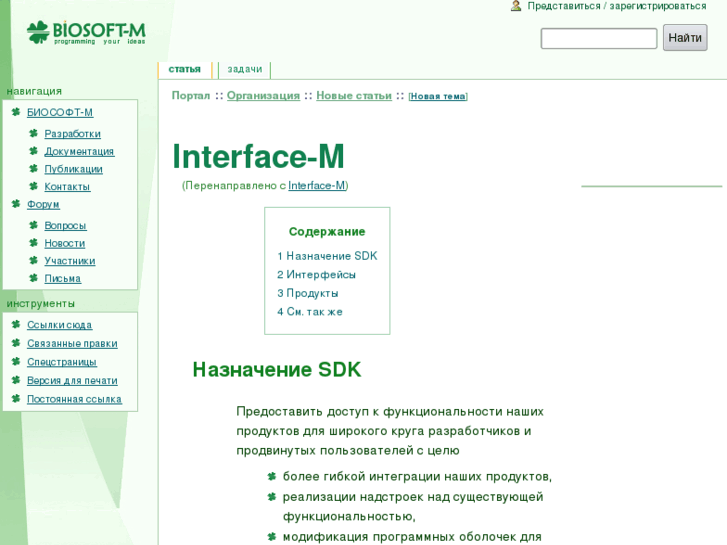Screen dimensions: 727x545
Task: Click the Interface-M page title
Action: [x=258, y=156]
